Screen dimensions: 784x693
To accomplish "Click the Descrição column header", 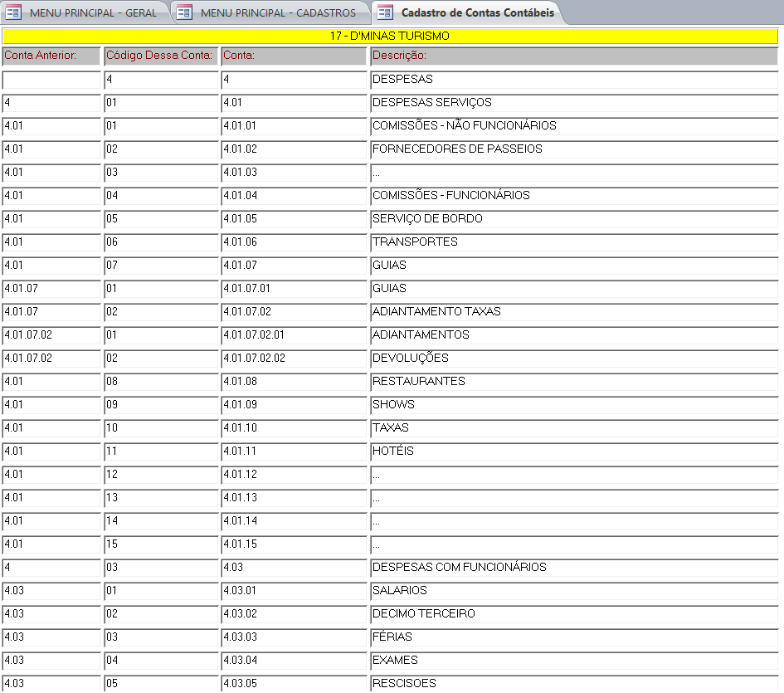I will pos(572,56).
